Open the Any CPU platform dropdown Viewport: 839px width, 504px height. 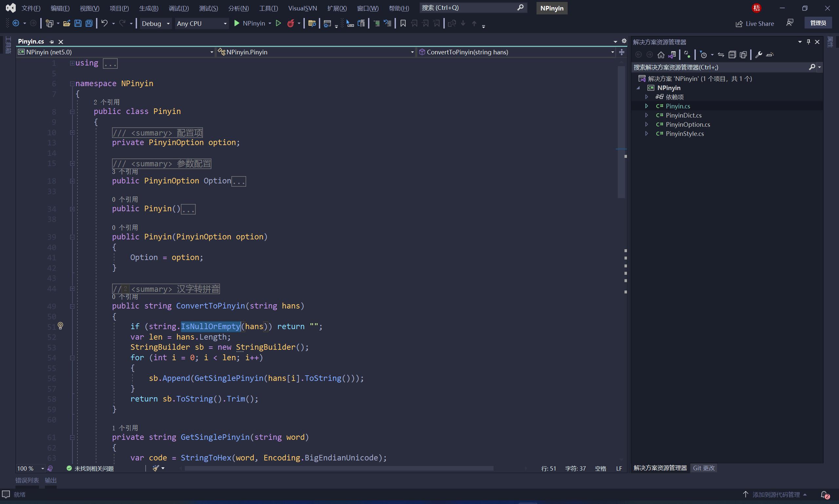coord(224,23)
